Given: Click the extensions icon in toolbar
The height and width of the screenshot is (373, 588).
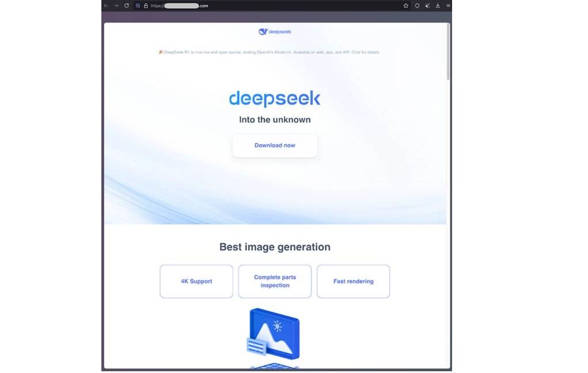Looking at the screenshot, I should pyautogui.click(x=427, y=6).
